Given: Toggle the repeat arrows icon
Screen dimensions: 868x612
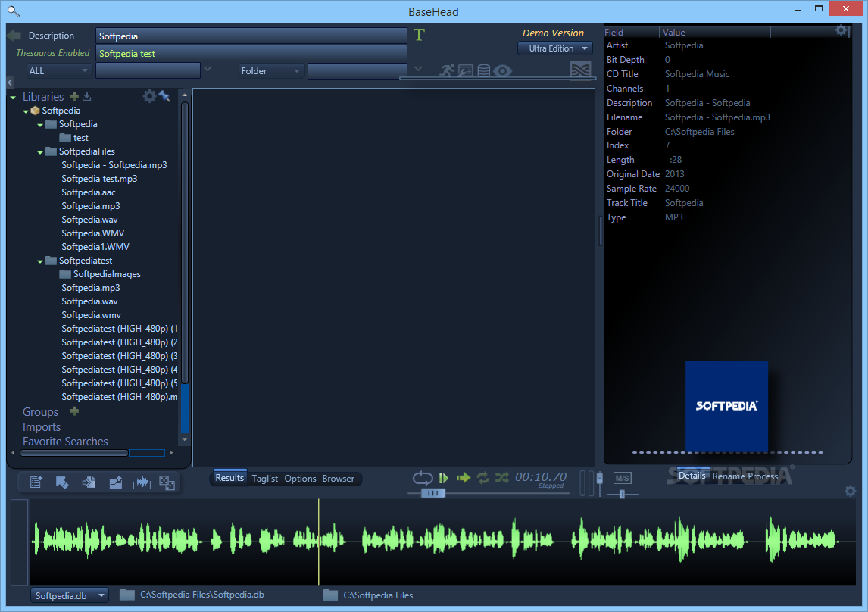Looking at the screenshot, I should coord(483,477).
